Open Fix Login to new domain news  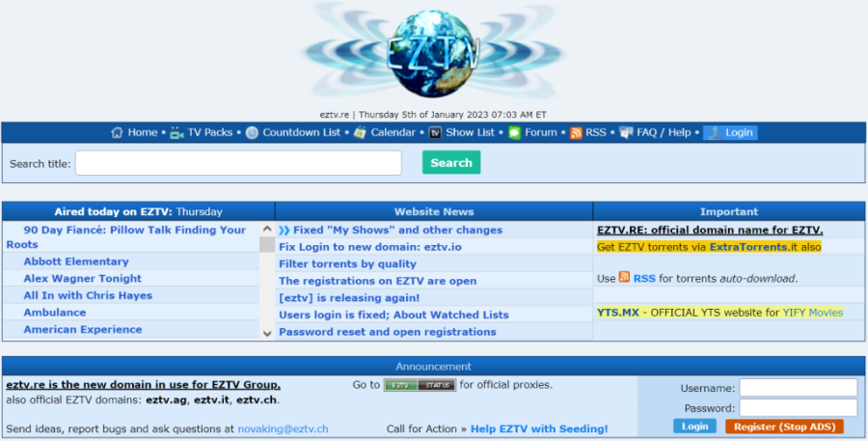369,247
